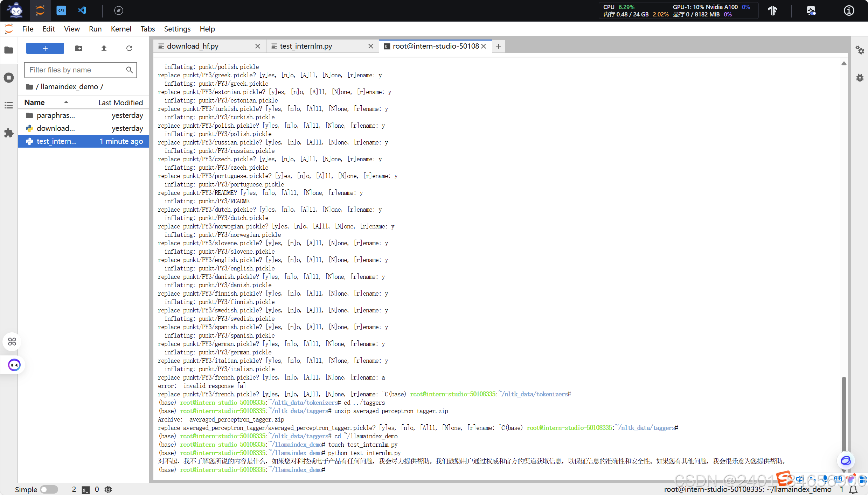Open the debugger bug icon

(860, 78)
